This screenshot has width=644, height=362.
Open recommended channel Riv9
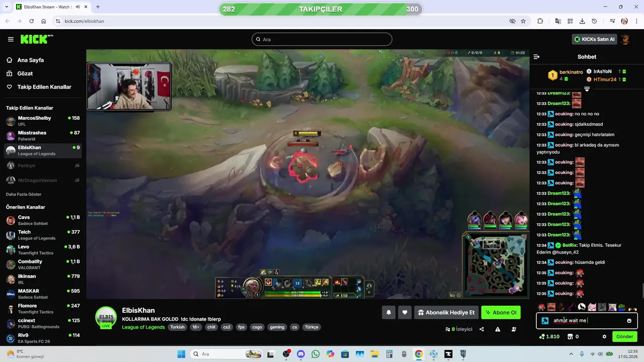click(43, 338)
